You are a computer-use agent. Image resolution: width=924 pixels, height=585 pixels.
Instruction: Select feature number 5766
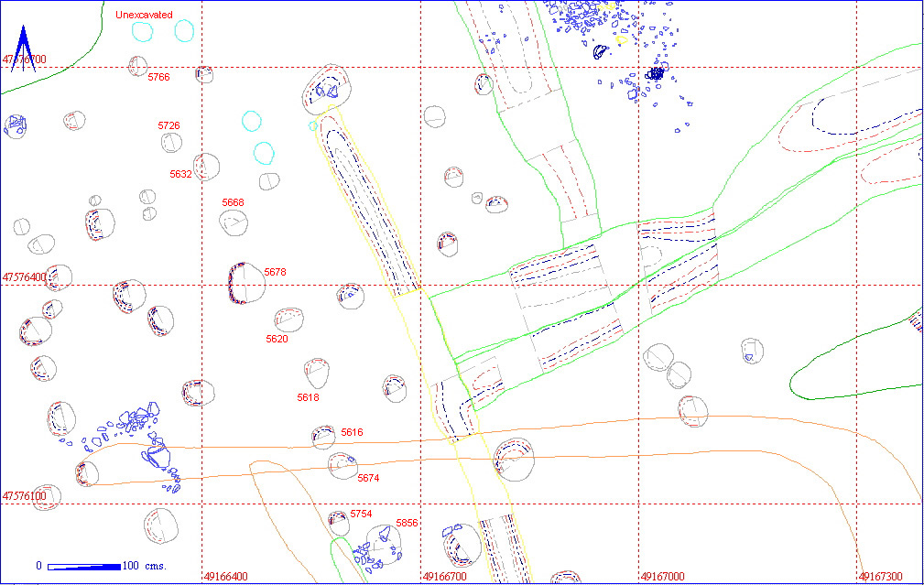tap(158, 77)
